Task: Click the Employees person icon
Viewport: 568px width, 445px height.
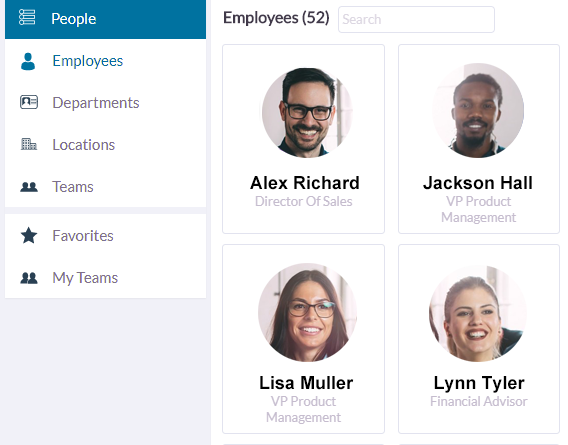Action: point(28,61)
